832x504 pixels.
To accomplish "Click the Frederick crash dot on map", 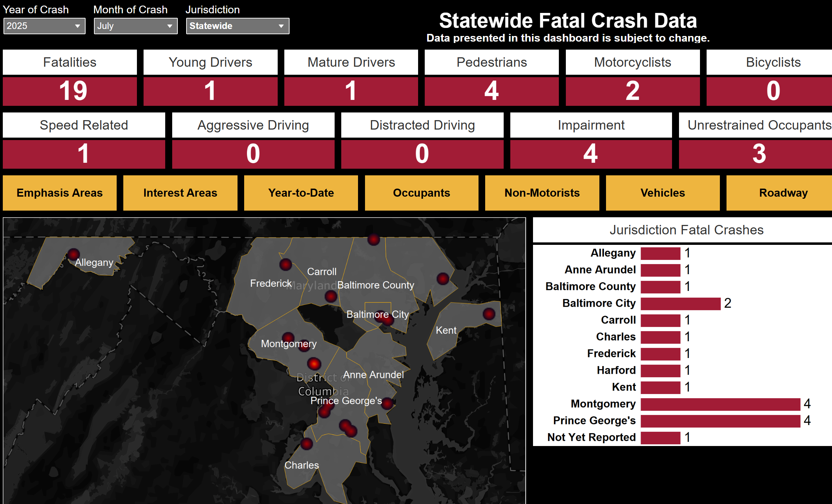I will click(285, 264).
